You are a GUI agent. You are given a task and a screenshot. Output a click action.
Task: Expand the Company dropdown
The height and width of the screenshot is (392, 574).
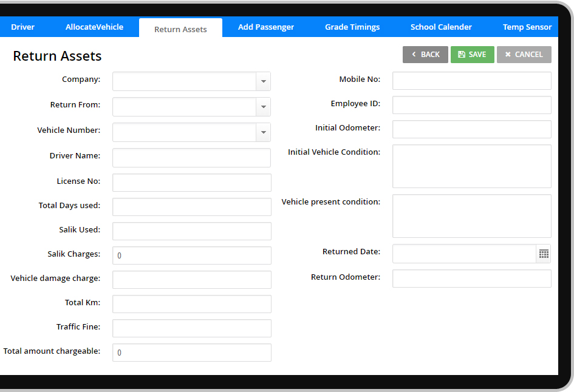point(263,81)
